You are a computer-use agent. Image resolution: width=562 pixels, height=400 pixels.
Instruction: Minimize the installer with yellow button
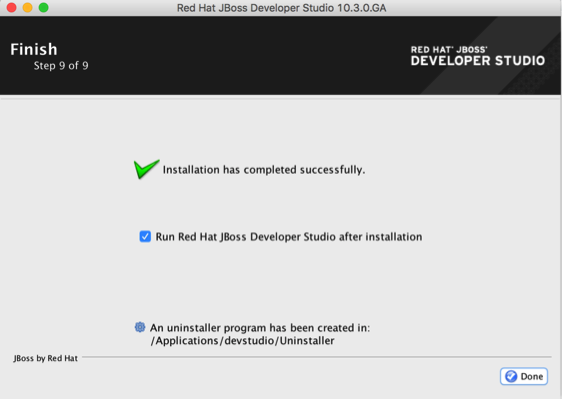[x=28, y=8]
